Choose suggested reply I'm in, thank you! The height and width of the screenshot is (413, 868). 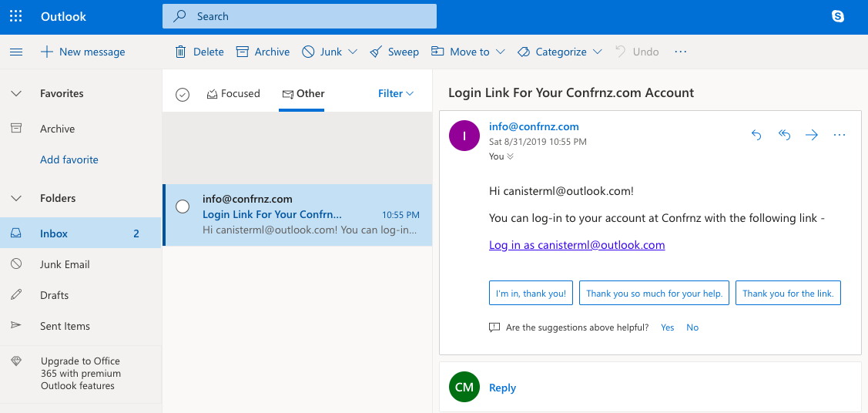click(x=531, y=294)
